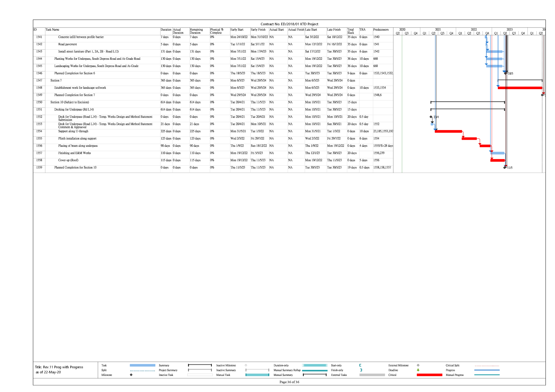Screen dimensions: 555x392
Task: Click the red bar for Support along U-through
Action: (x=448, y=131)
